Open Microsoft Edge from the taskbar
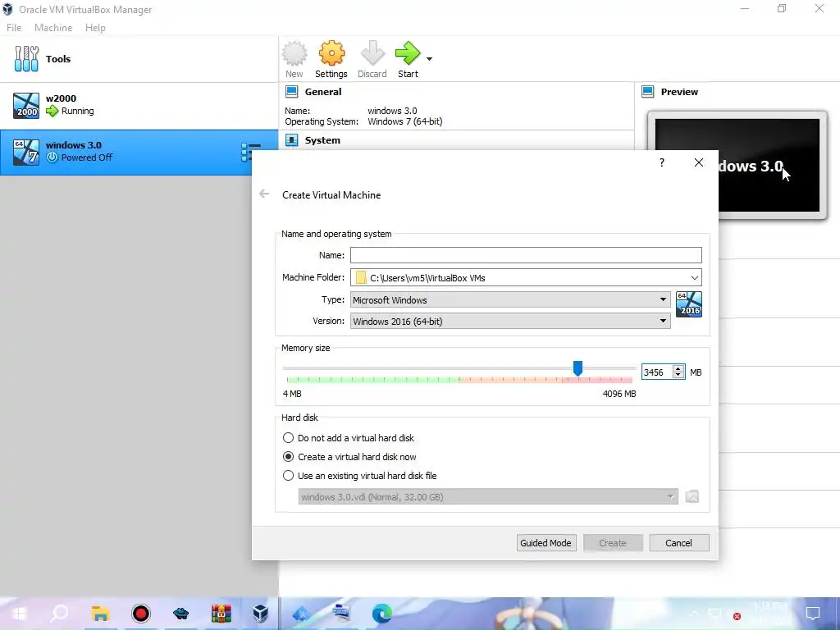Screen dimensions: 840x630 (382, 614)
